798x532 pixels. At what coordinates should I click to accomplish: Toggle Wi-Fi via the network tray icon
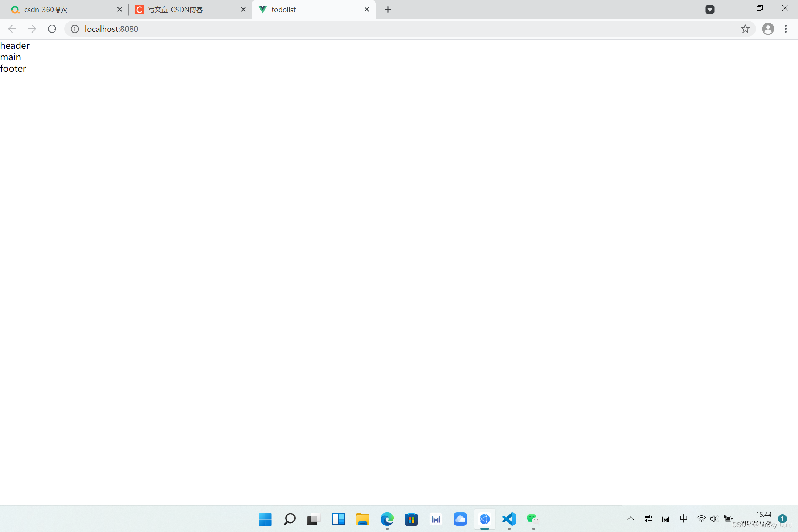(701, 519)
